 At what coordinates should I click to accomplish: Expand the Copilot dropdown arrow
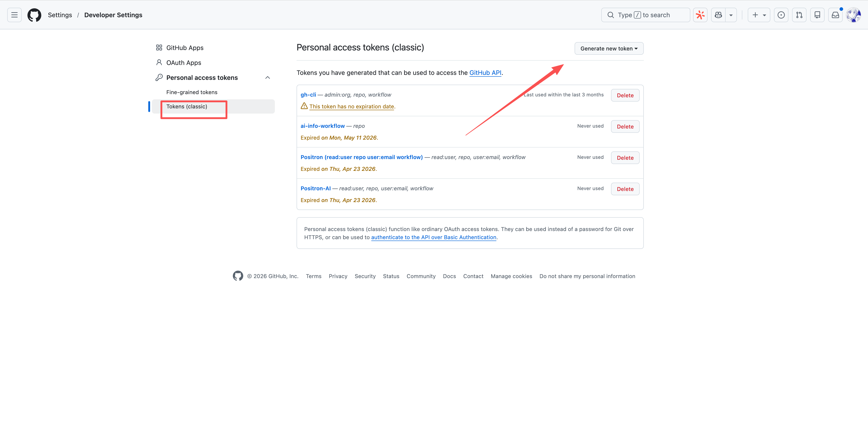pyautogui.click(x=731, y=15)
